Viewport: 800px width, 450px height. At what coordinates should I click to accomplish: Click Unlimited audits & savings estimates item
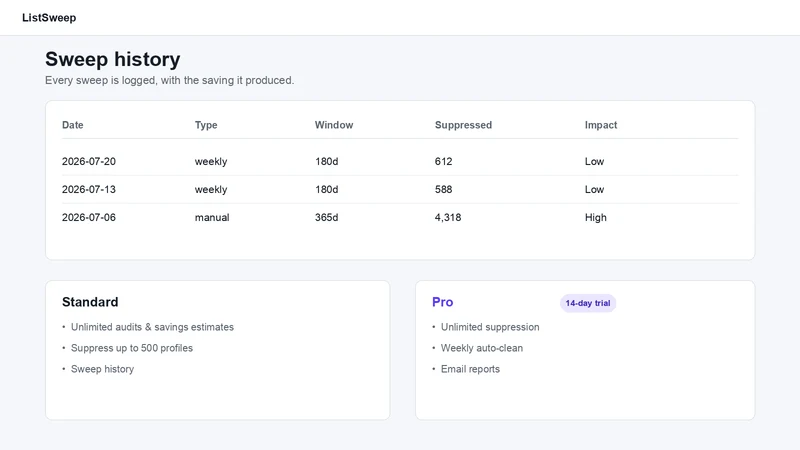click(x=152, y=327)
